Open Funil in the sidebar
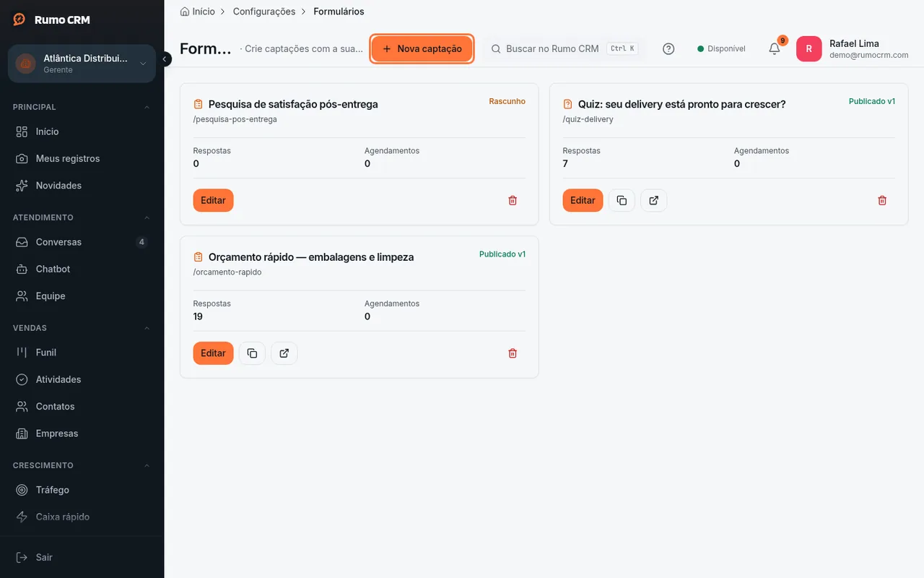The width and height of the screenshot is (924, 578). pos(82,353)
